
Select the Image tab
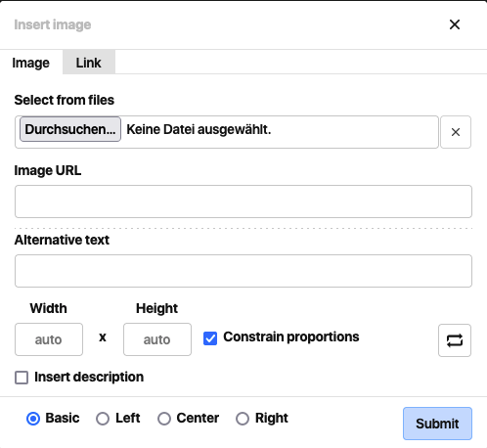(31, 63)
